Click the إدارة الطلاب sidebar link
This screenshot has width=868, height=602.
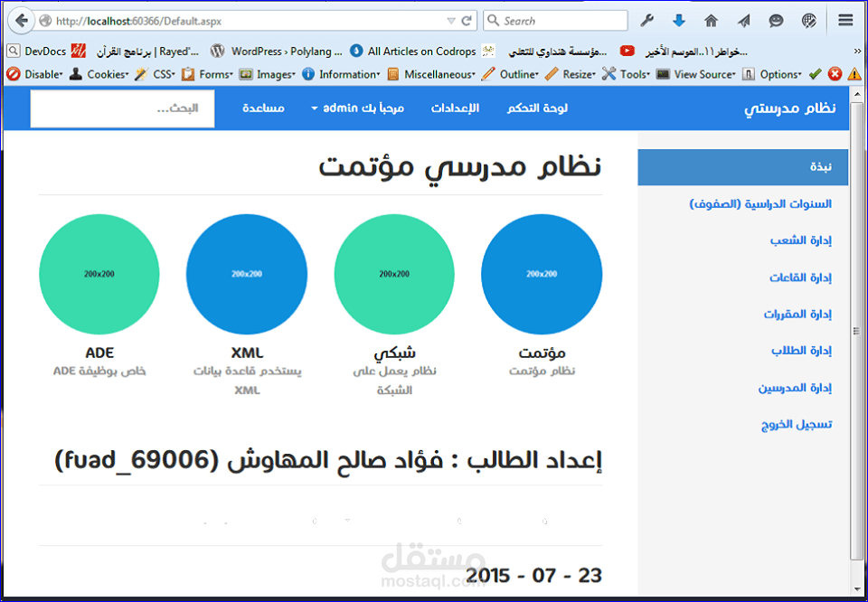pos(801,351)
